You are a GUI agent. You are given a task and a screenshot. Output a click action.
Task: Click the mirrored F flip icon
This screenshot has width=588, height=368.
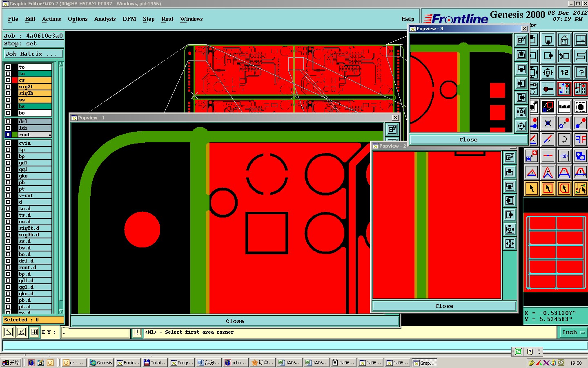580,139
